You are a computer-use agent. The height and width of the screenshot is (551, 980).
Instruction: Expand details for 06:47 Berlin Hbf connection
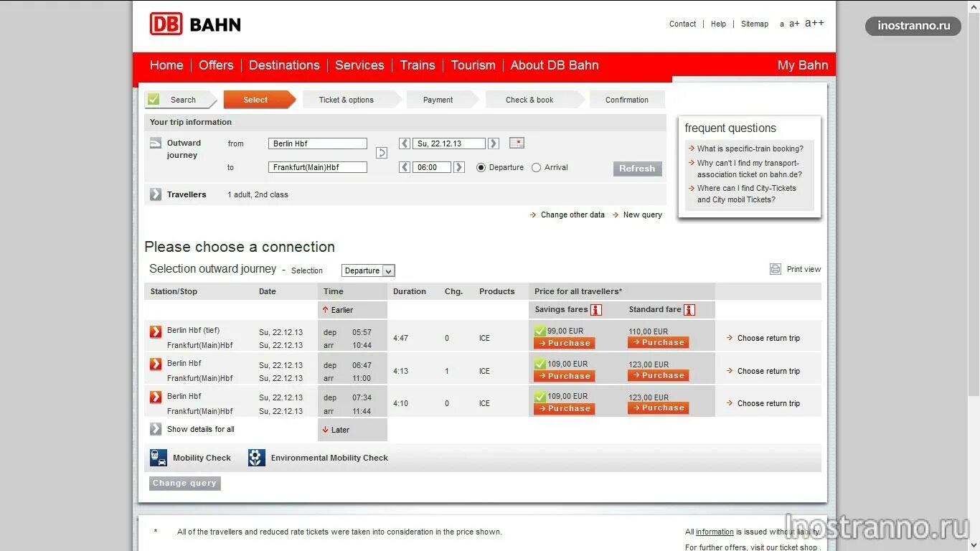156,364
